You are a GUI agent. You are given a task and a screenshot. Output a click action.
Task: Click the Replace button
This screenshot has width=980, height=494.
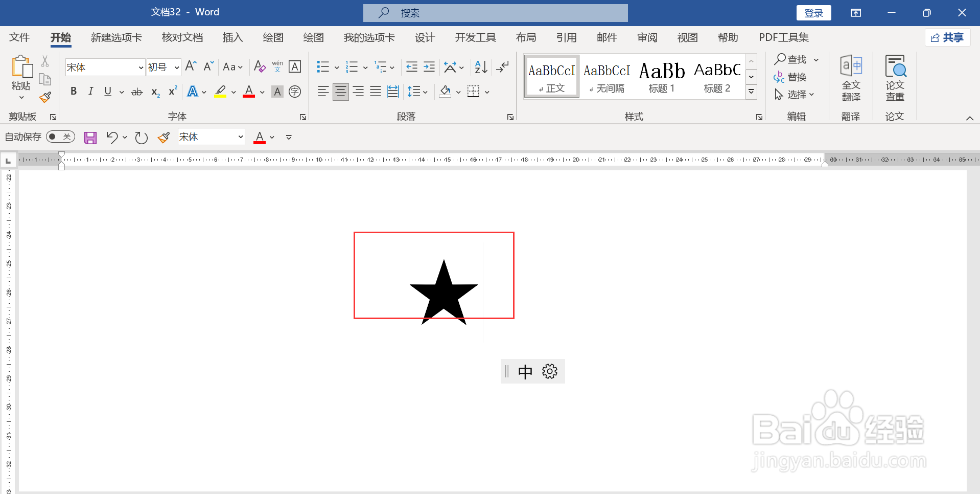point(790,77)
